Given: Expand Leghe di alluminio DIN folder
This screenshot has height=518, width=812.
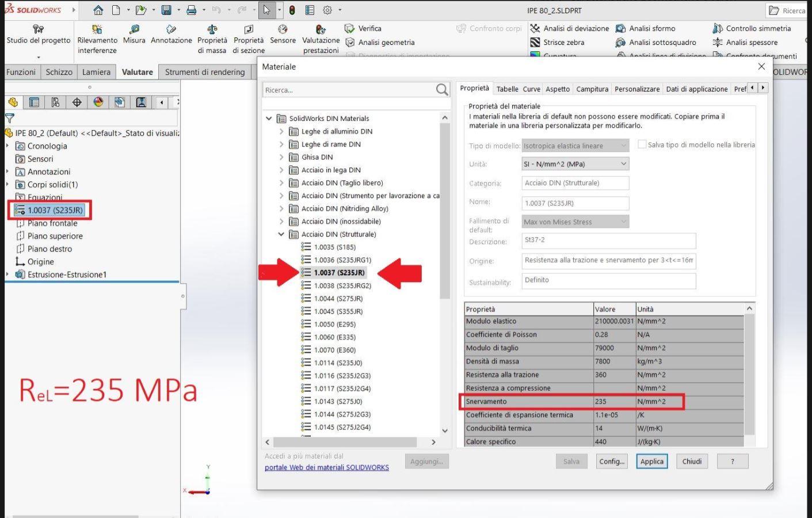Looking at the screenshot, I should (x=281, y=131).
